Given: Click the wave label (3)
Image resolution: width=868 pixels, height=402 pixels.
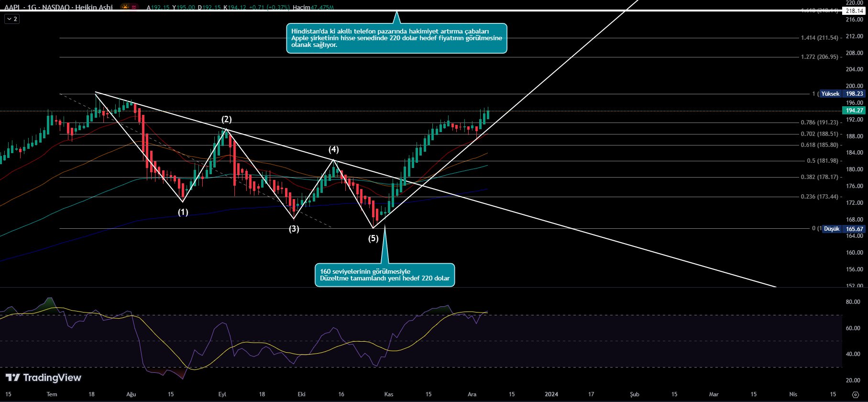Looking at the screenshot, I should coord(294,229).
